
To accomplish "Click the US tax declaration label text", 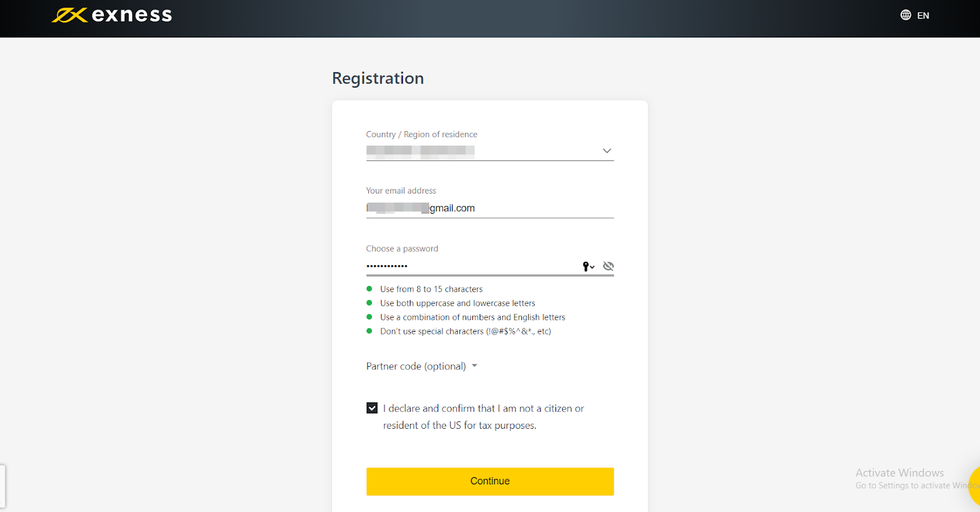I will [x=483, y=416].
